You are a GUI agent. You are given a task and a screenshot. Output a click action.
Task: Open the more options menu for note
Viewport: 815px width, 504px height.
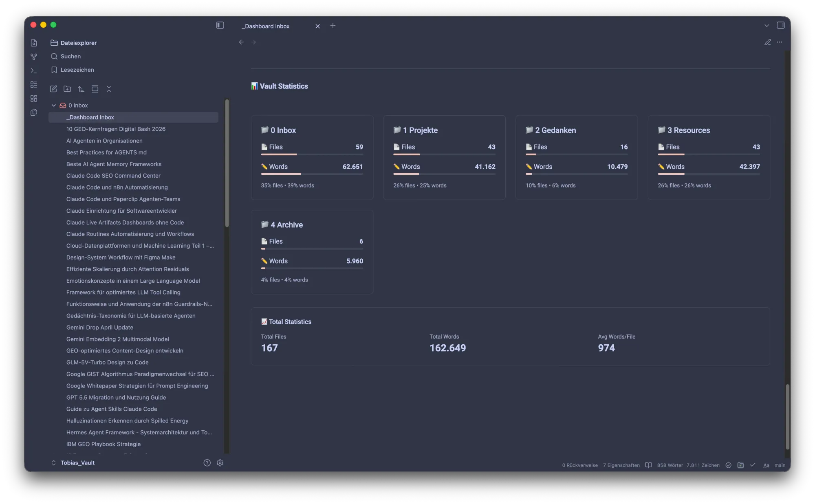(779, 42)
